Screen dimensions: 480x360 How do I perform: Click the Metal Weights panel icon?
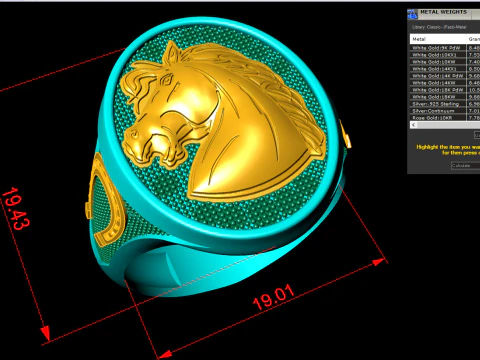pyautogui.click(x=412, y=14)
